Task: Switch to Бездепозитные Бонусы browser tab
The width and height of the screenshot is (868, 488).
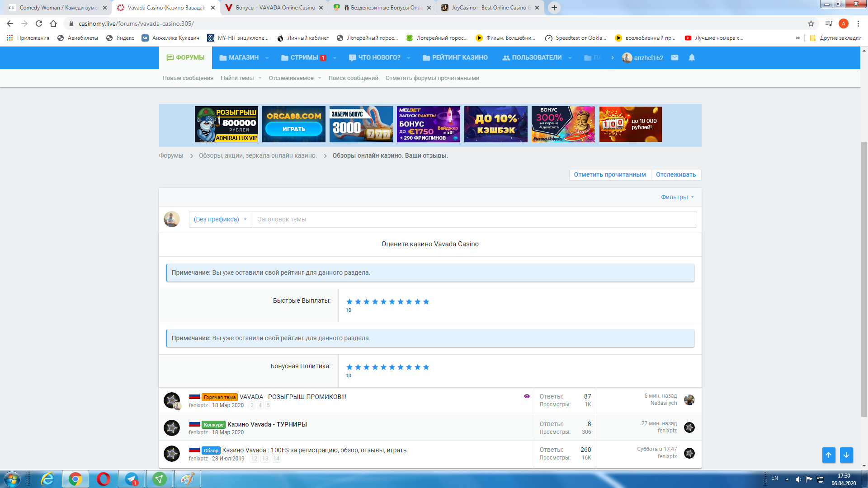Action: pyautogui.click(x=382, y=8)
